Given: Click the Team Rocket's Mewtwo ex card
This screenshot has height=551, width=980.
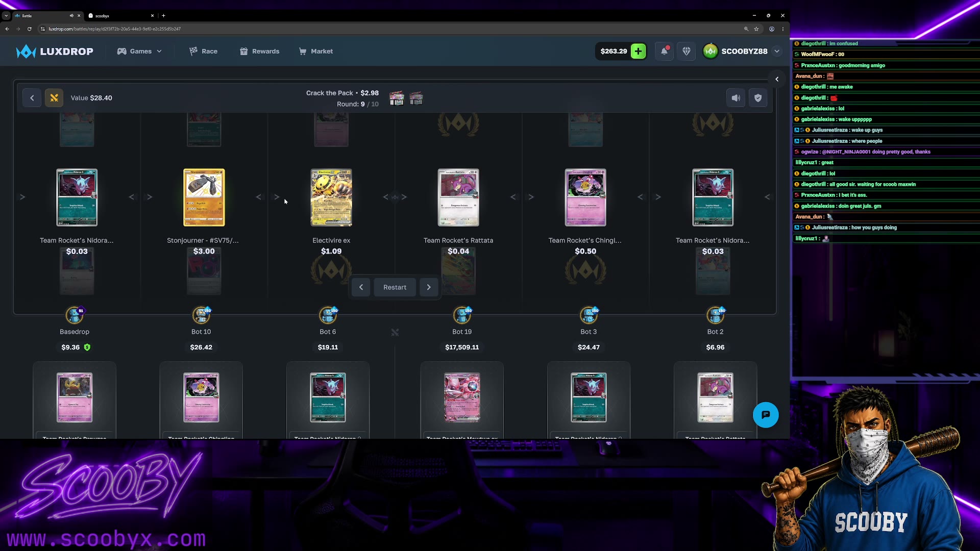Looking at the screenshot, I should [462, 397].
